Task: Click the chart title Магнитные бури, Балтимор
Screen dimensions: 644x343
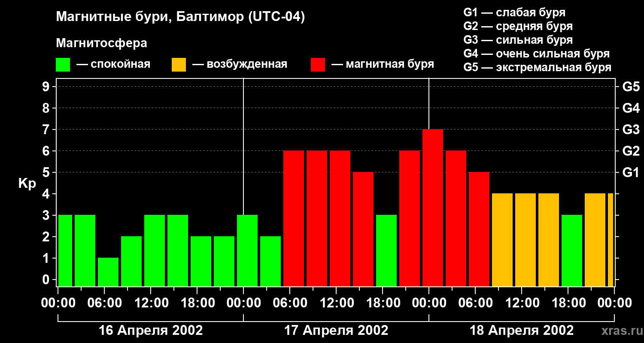Action: (x=180, y=18)
